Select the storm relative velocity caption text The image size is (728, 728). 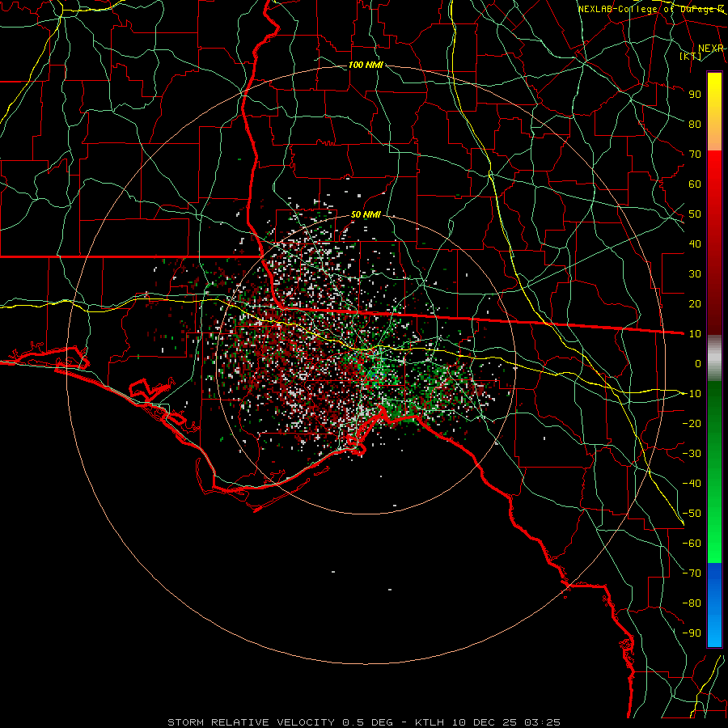tap(364, 722)
